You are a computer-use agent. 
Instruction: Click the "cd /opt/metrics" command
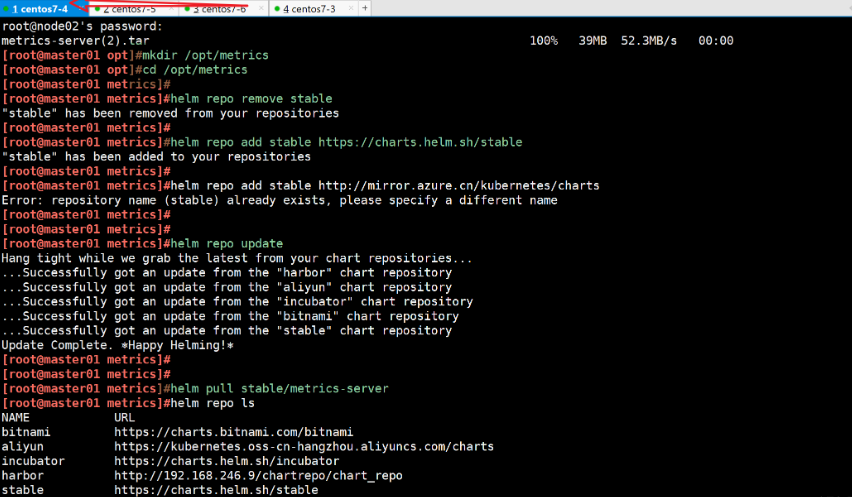click(195, 70)
